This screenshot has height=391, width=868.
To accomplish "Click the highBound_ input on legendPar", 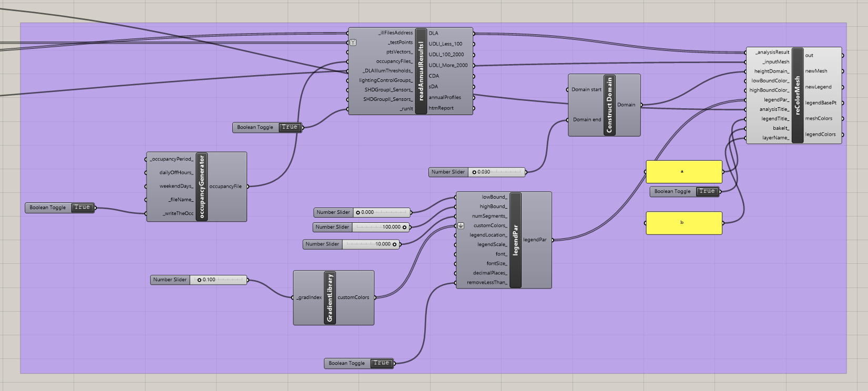I will click(493, 207).
